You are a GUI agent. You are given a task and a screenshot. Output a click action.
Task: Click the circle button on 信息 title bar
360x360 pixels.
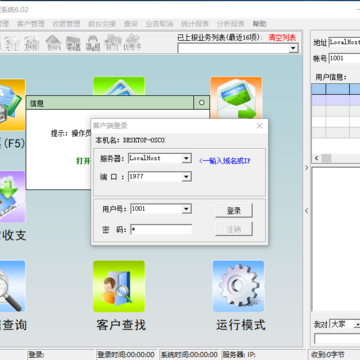click(201, 103)
